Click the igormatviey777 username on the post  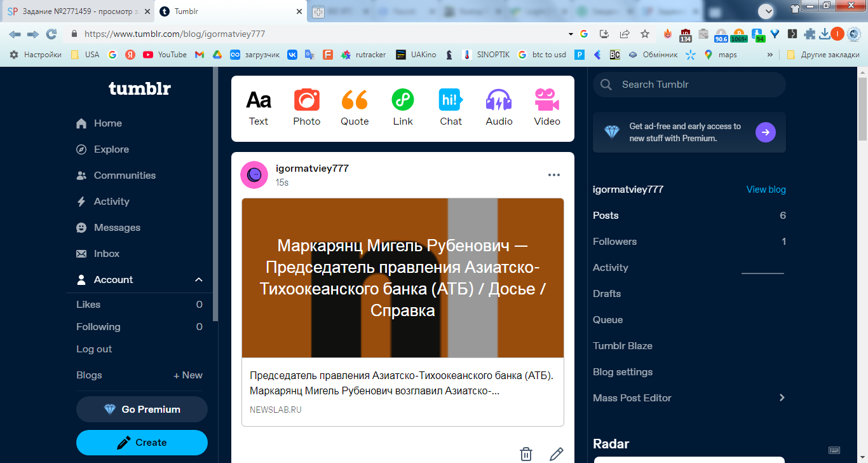click(x=312, y=169)
